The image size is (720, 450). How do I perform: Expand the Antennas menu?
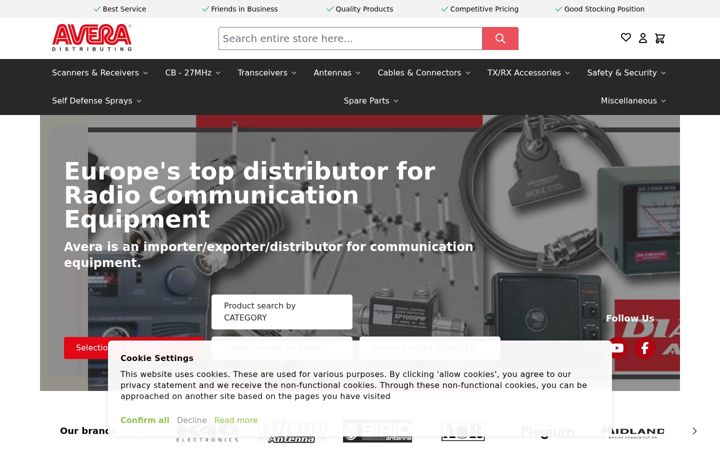click(337, 73)
